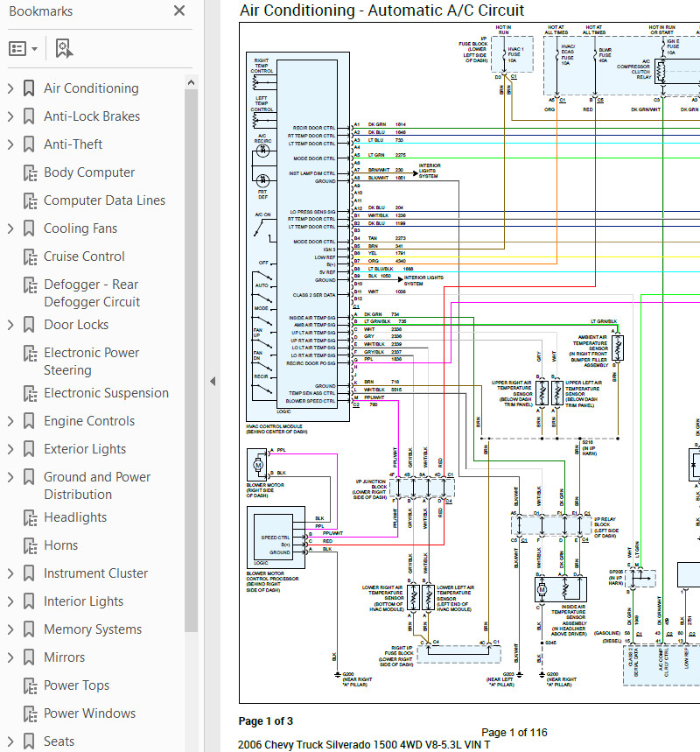The width and height of the screenshot is (700, 752).
Task: Click the Horns bookmark icon
Action: tap(30, 546)
